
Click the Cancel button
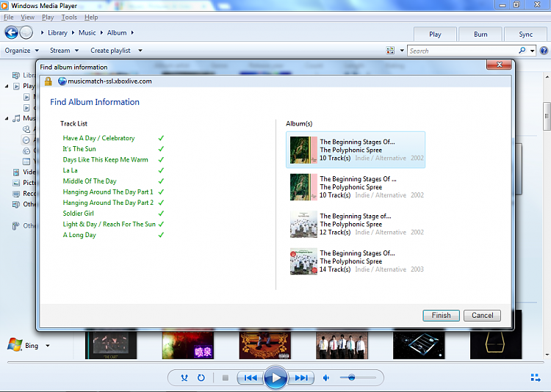pos(482,316)
